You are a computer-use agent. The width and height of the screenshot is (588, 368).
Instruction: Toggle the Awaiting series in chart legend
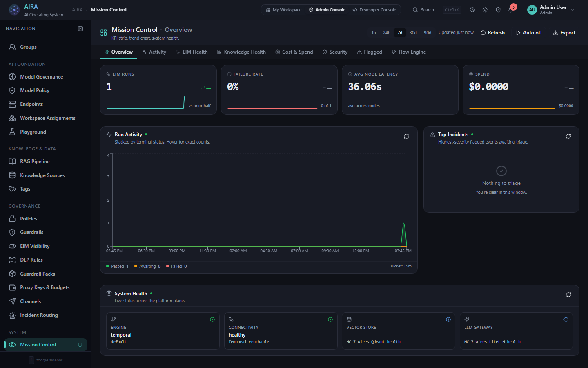click(x=147, y=266)
